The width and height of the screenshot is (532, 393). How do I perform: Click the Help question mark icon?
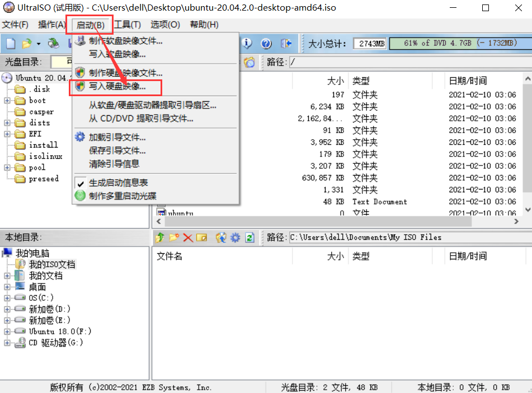[266, 44]
